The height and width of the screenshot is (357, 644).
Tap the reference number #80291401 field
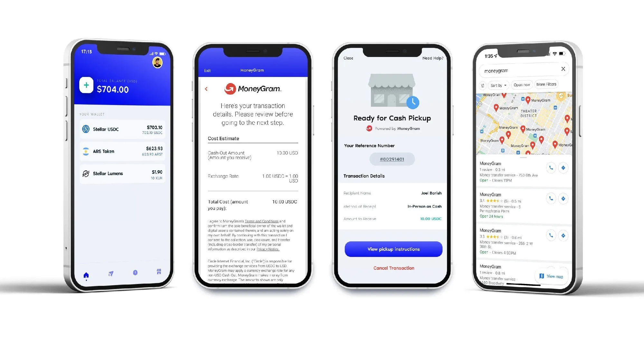[x=393, y=159]
